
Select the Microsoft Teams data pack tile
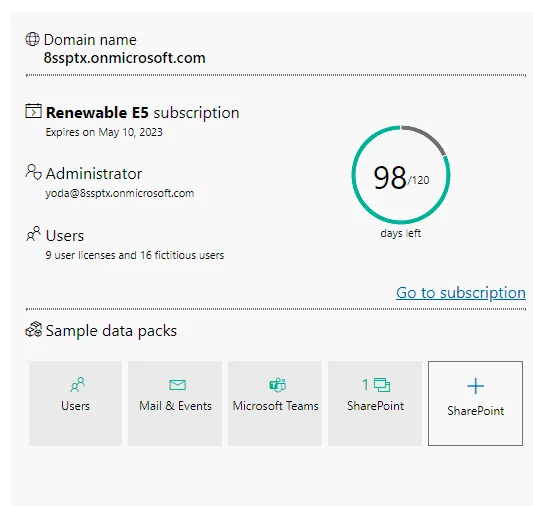point(275,403)
